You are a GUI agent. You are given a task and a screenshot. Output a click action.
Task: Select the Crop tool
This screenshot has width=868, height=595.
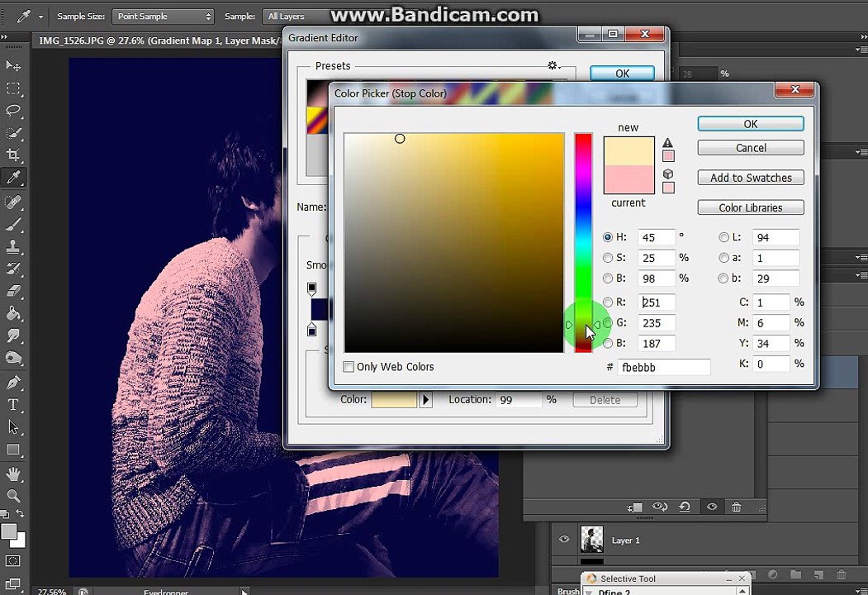click(13, 155)
